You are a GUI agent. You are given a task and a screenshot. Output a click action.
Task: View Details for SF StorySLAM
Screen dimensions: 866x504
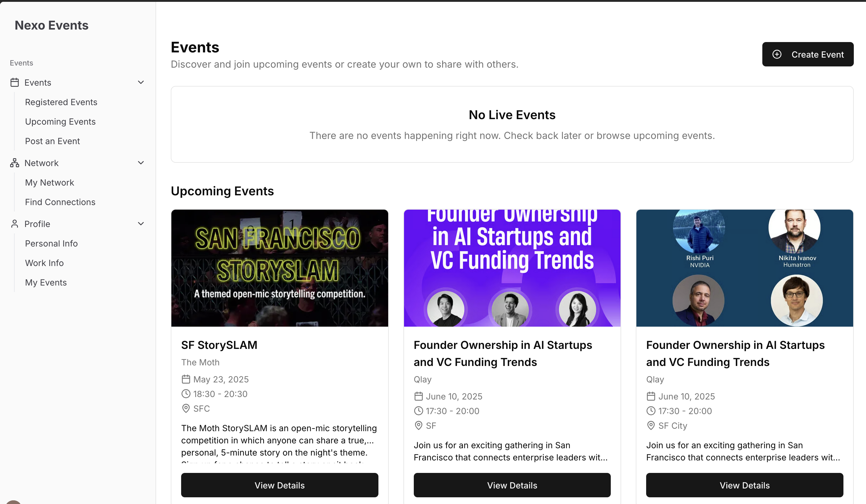(x=279, y=485)
